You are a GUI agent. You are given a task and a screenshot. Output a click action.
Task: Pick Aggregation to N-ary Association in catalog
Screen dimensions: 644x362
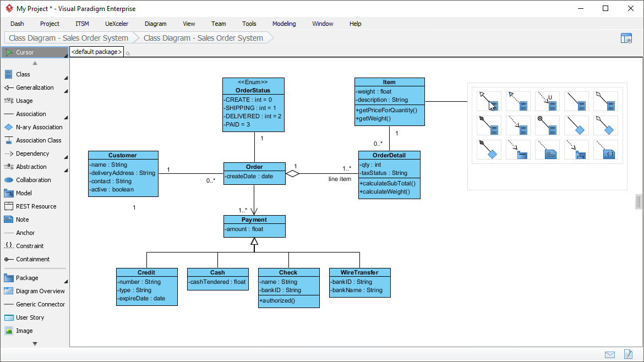[605, 125]
